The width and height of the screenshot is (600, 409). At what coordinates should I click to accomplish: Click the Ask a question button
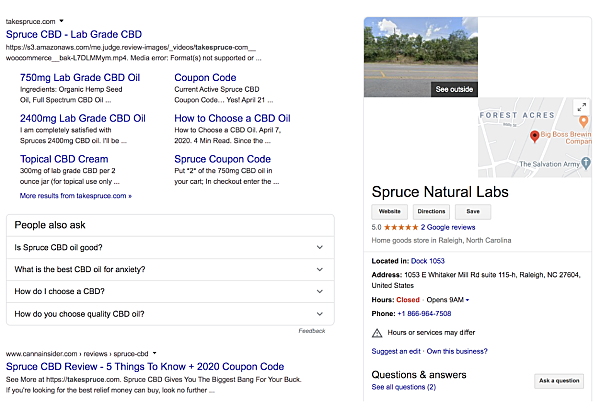559,381
